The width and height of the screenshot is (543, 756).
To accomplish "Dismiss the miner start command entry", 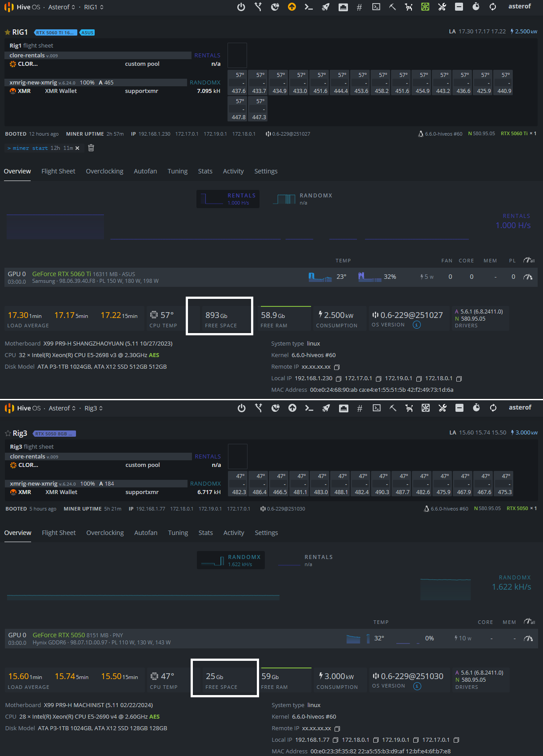I will click(77, 148).
